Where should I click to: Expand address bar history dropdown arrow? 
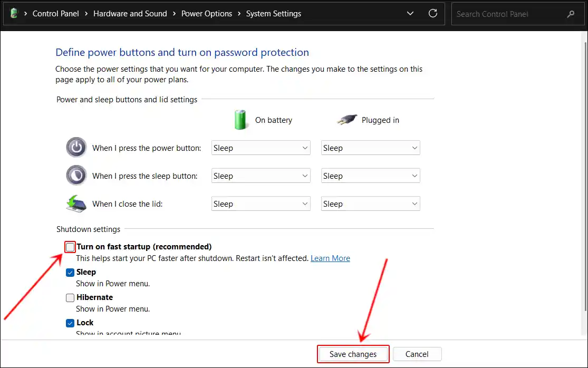410,14
